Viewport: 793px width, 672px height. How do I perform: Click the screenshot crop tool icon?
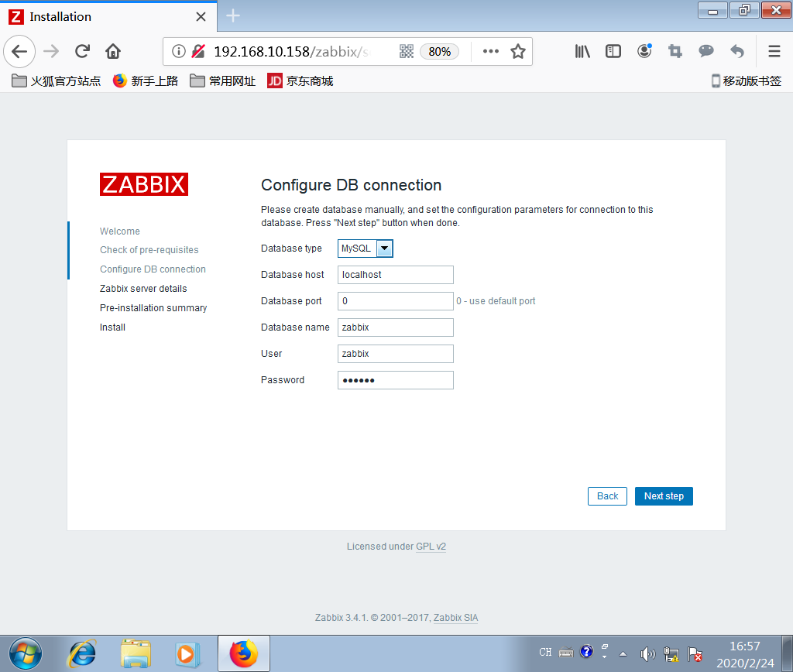click(x=675, y=51)
